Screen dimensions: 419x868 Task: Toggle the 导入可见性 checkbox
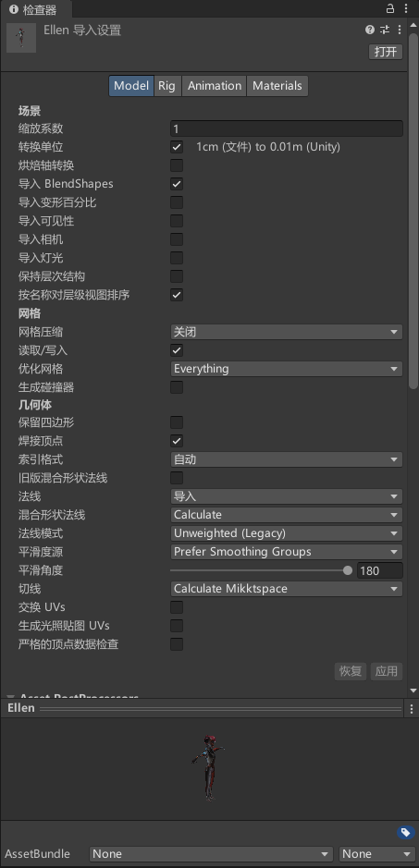[177, 221]
